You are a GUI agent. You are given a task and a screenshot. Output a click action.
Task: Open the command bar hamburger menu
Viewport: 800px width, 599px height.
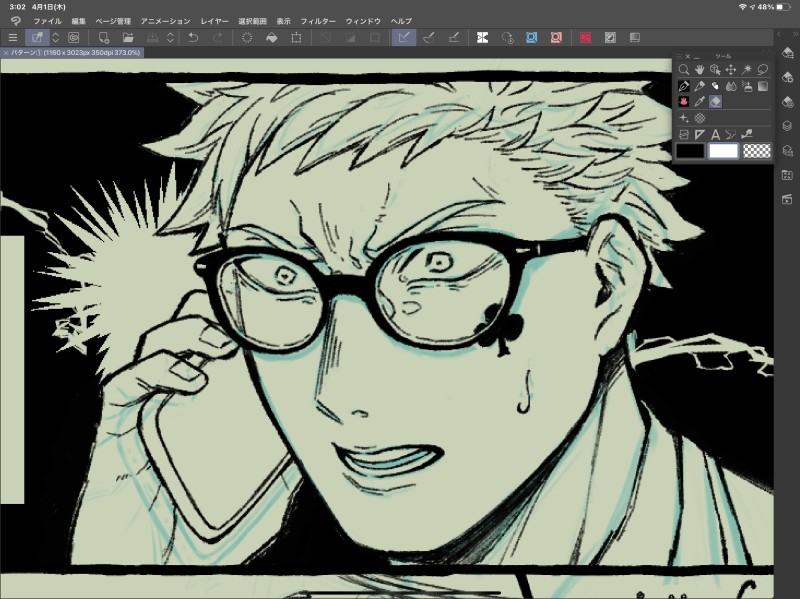(x=13, y=38)
